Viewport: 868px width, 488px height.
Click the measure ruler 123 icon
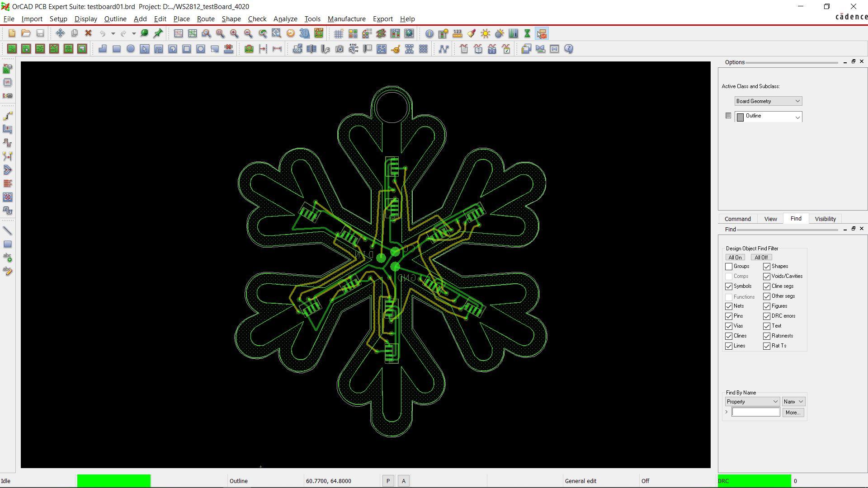click(x=458, y=33)
